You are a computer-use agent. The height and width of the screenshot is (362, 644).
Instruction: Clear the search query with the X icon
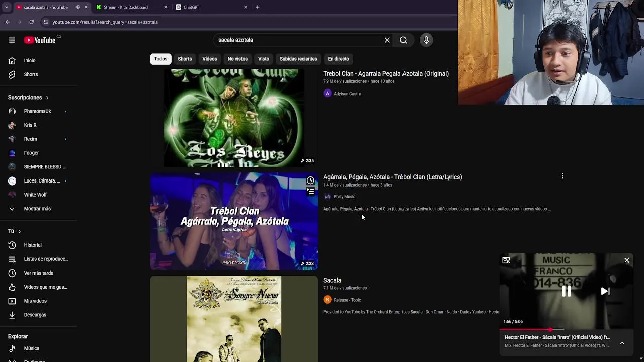click(x=387, y=40)
